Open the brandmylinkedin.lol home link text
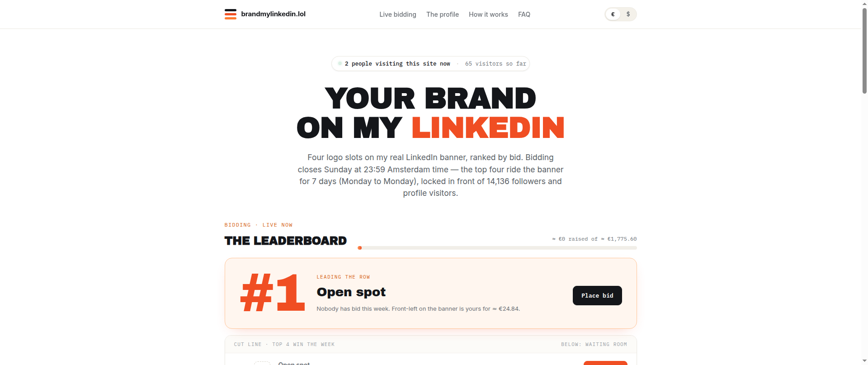 click(273, 14)
